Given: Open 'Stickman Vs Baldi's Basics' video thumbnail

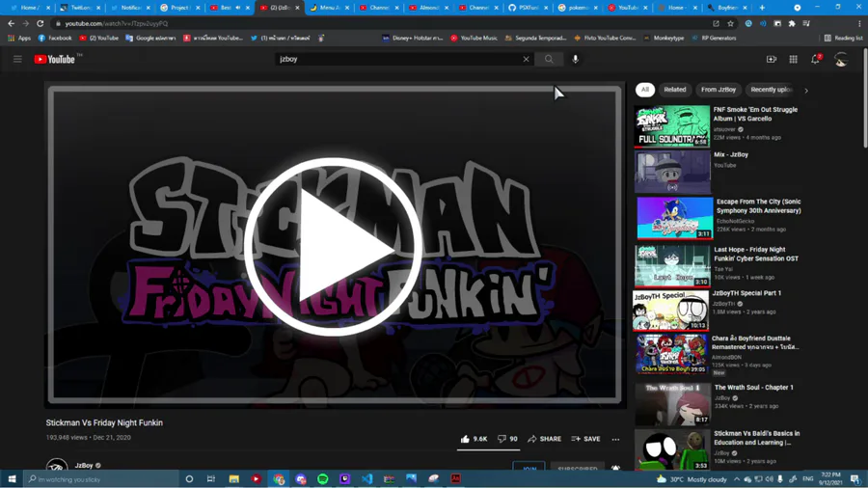Looking at the screenshot, I should tap(672, 449).
